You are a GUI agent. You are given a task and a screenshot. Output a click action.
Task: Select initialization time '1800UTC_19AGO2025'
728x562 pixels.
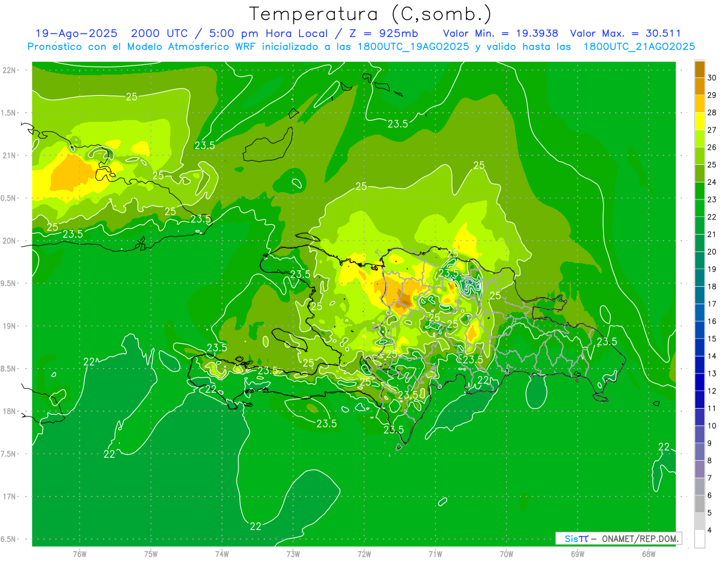pyautogui.click(x=409, y=47)
